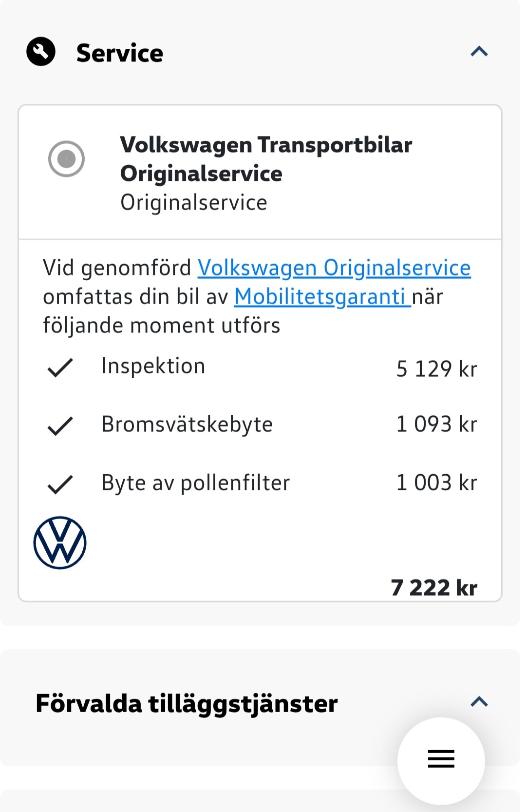Viewport: 526px width, 812px height.
Task: Click the Volkswagen Transportbilar Originalservice title
Action: click(x=266, y=159)
